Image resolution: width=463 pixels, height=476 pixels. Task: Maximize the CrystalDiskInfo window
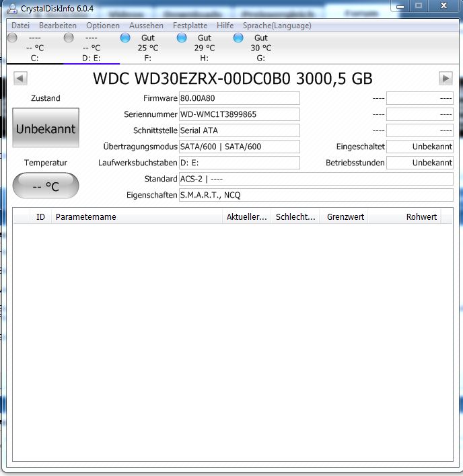[x=419, y=6]
